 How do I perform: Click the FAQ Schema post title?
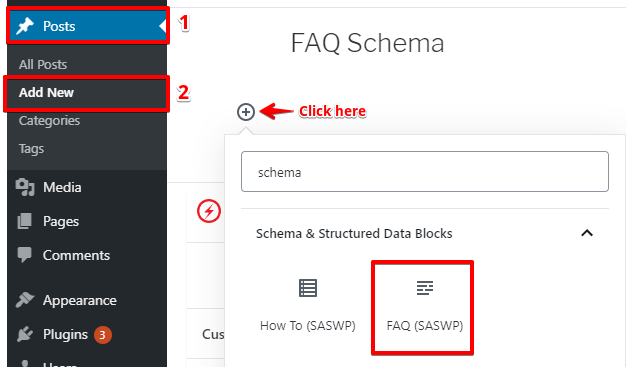pyautogui.click(x=367, y=43)
